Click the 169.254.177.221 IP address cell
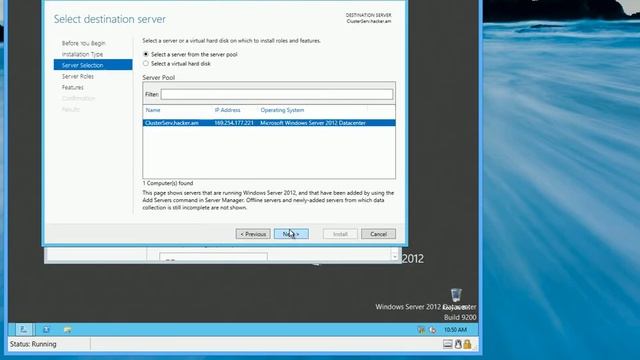The width and height of the screenshot is (640, 360). pyautogui.click(x=234, y=123)
